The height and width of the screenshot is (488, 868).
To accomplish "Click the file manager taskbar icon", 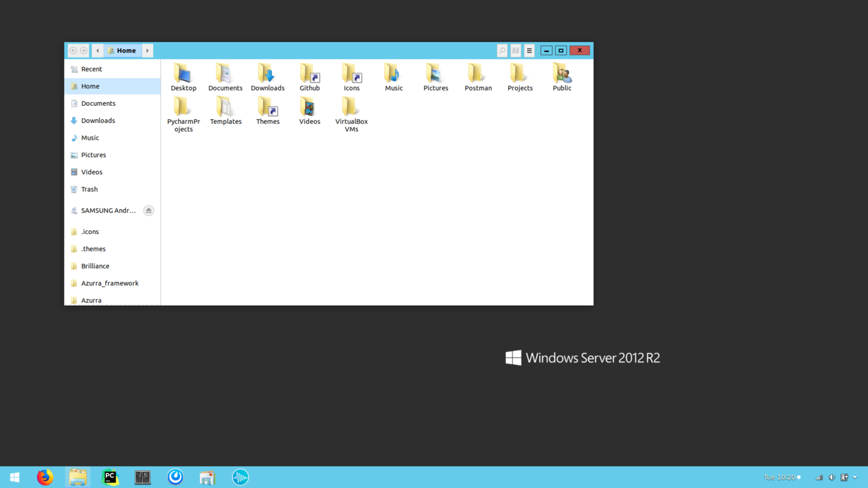I will point(78,477).
